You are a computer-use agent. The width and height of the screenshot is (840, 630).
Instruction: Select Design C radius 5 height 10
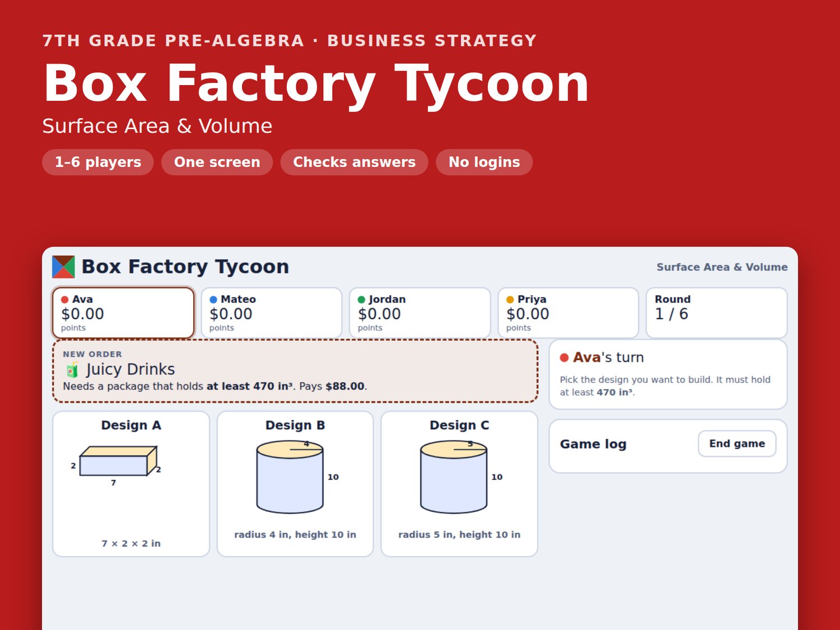click(x=459, y=484)
